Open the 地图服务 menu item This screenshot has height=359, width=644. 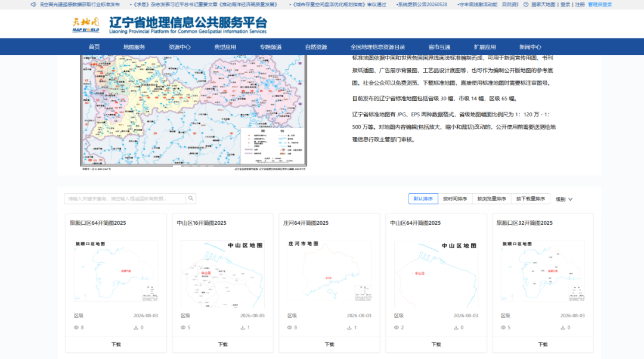134,47
